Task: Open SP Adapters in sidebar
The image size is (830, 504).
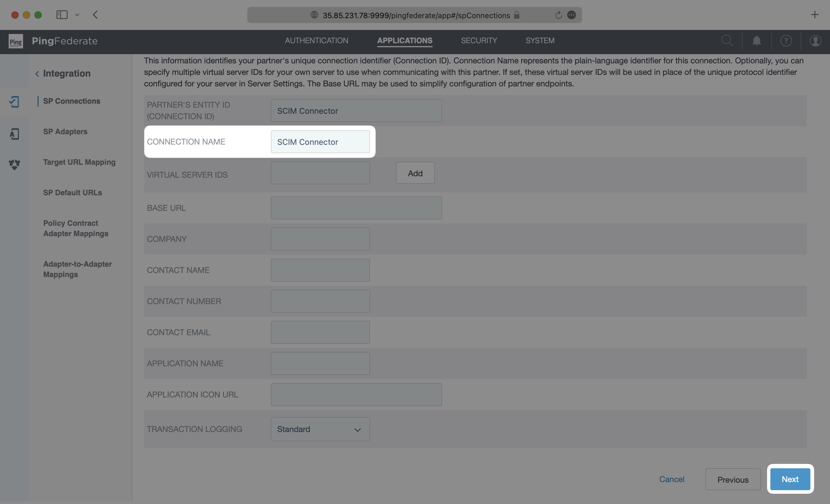Action: (65, 132)
